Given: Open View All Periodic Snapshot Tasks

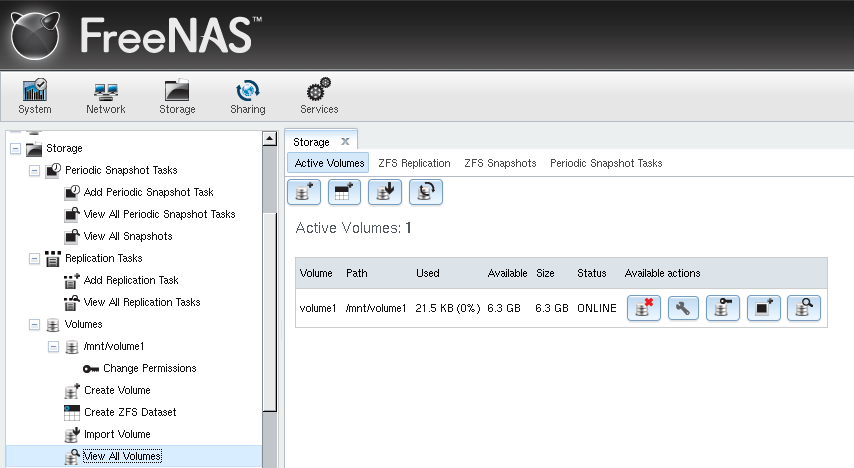Looking at the screenshot, I should tap(159, 215).
